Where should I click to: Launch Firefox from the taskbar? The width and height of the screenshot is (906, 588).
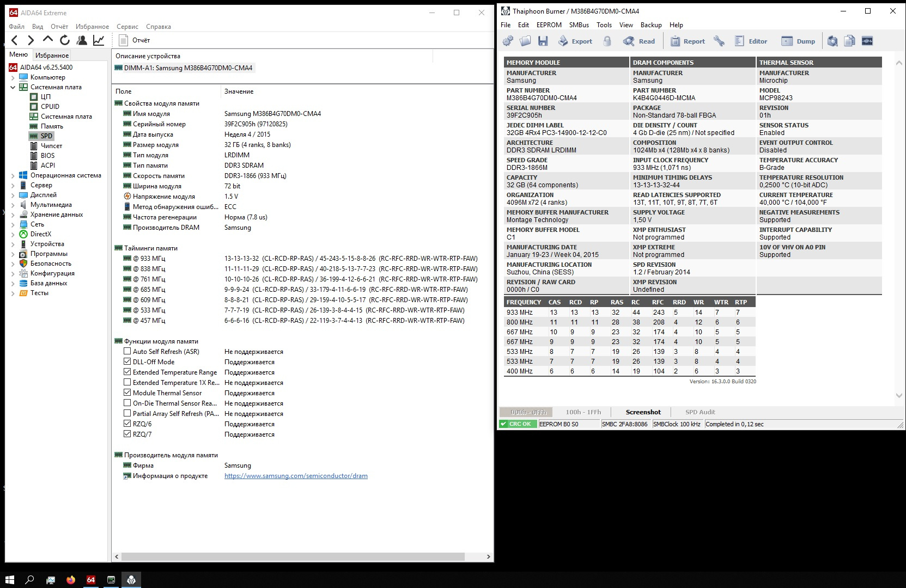(71, 580)
